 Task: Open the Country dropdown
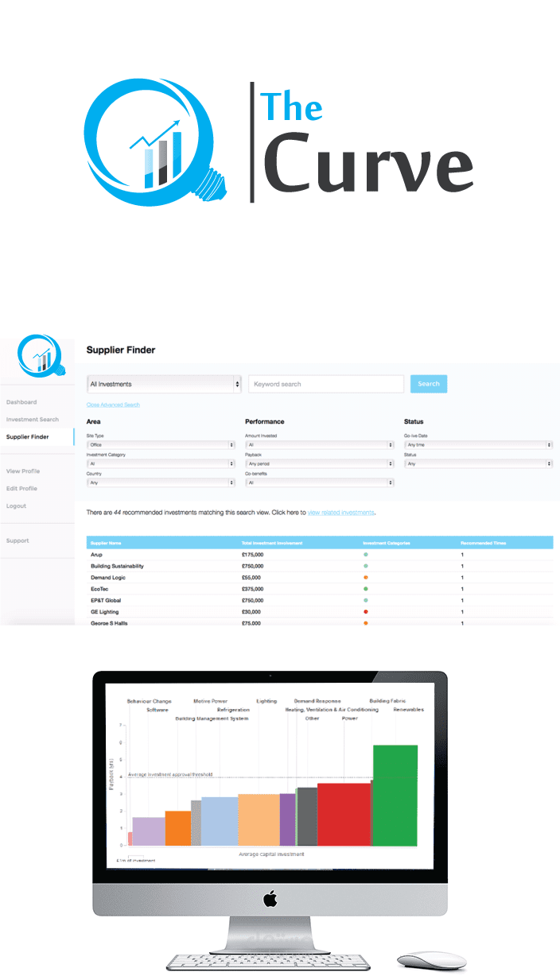coord(161,482)
